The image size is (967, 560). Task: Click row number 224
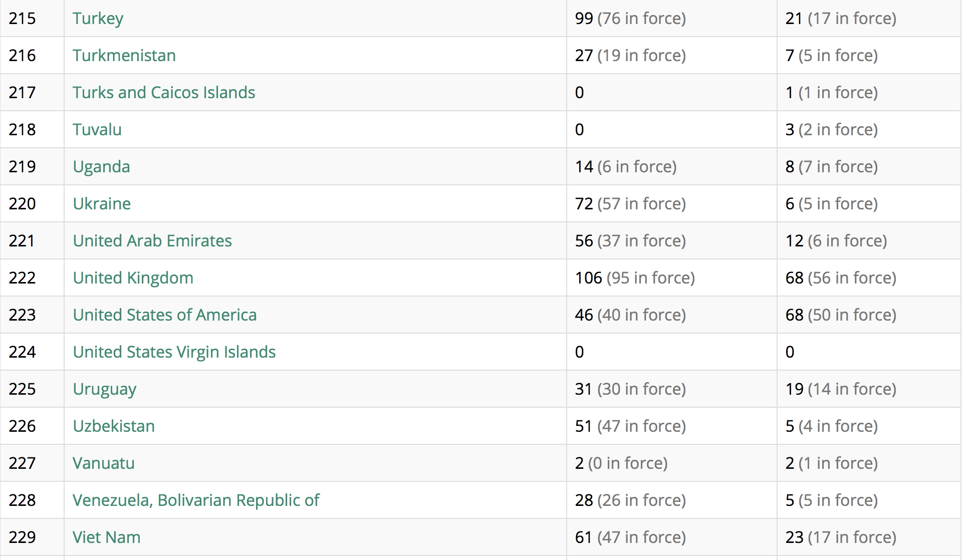pyautogui.click(x=22, y=352)
